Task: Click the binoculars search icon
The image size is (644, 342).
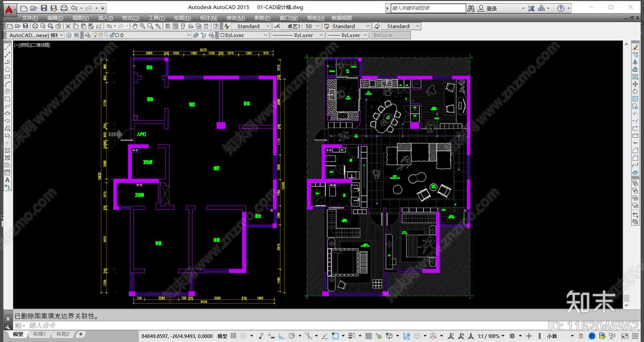Action: 471,8
